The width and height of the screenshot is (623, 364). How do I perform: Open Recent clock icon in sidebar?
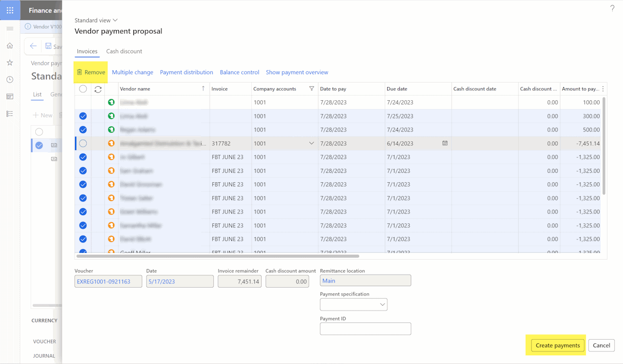(10, 79)
